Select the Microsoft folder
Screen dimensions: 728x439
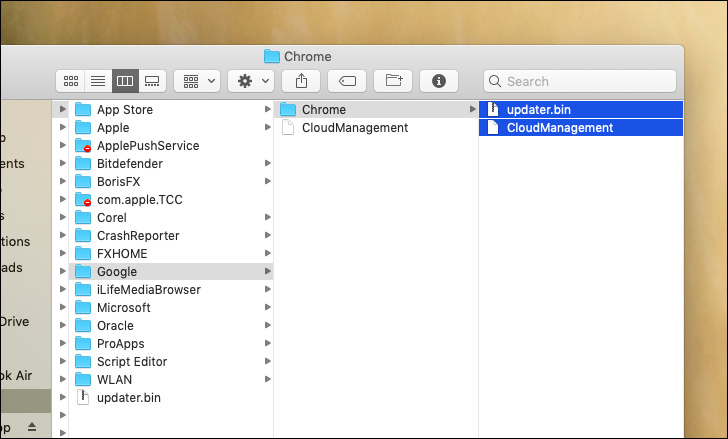coord(171,308)
